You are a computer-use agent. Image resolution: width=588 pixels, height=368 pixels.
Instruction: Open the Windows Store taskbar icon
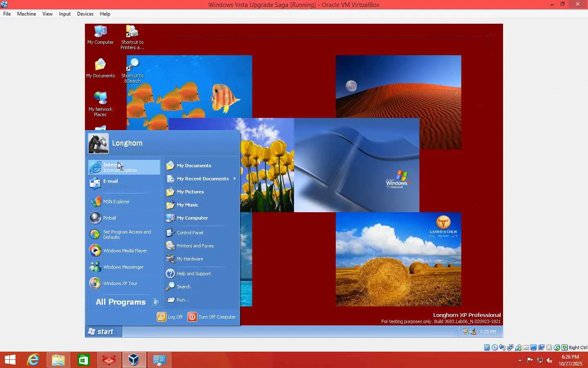[84, 360]
